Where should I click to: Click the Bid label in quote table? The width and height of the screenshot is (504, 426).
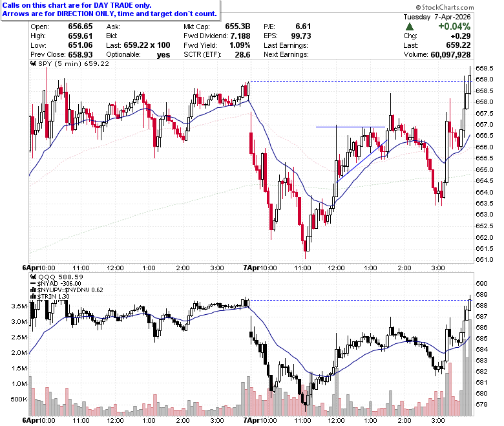(x=112, y=36)
